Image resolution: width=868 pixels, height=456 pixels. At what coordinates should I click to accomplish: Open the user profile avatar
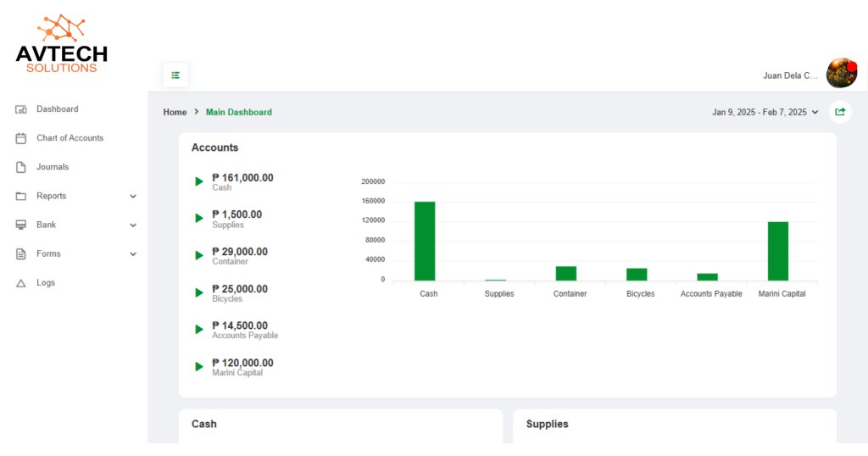[841, 74]
